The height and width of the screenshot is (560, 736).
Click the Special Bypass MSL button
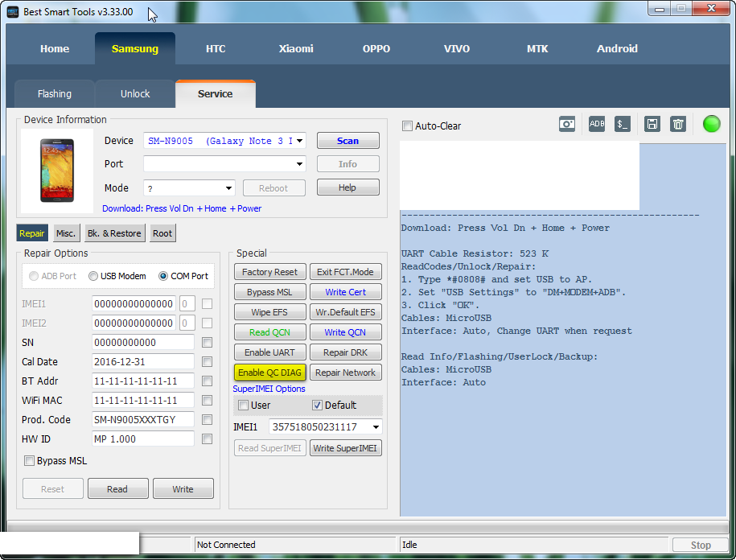click(x=270, y=292)
